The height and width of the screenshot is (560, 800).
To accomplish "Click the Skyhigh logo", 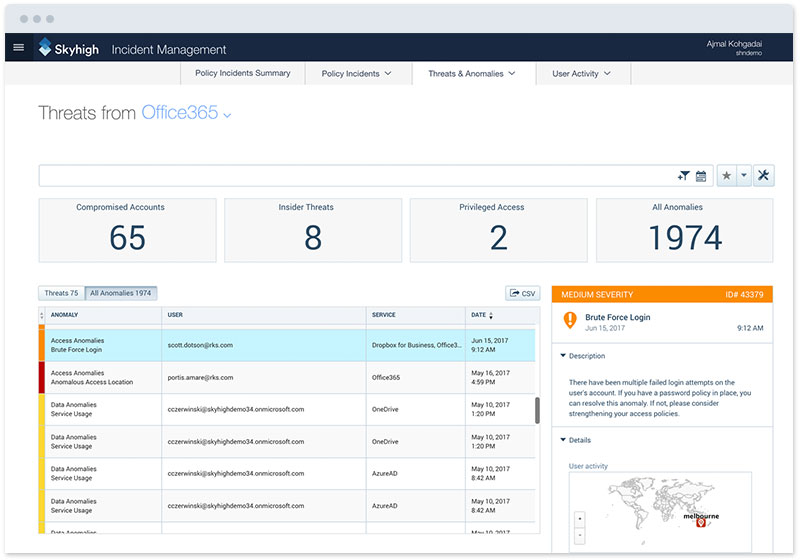I will click(68, 48).
